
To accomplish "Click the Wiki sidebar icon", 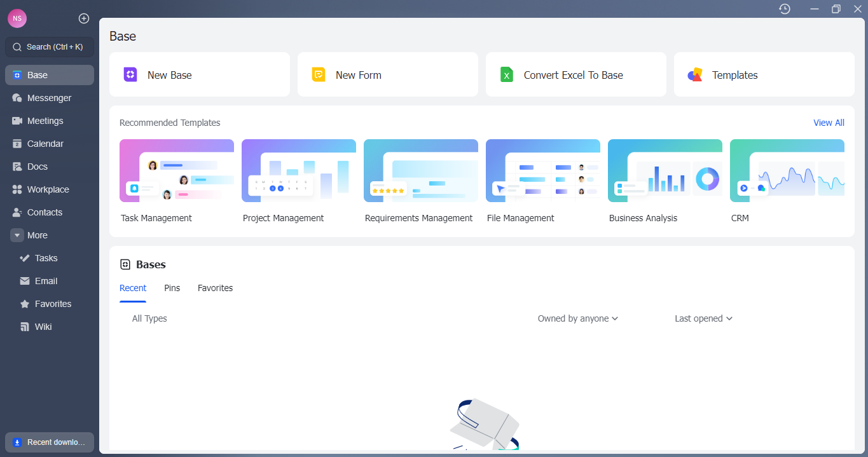I will (25, 327).
